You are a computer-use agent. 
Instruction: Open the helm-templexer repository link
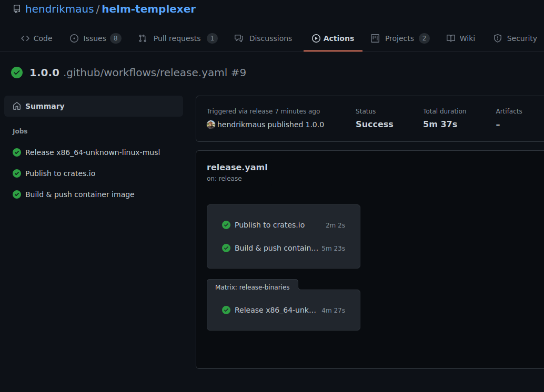tap(148, 9)
